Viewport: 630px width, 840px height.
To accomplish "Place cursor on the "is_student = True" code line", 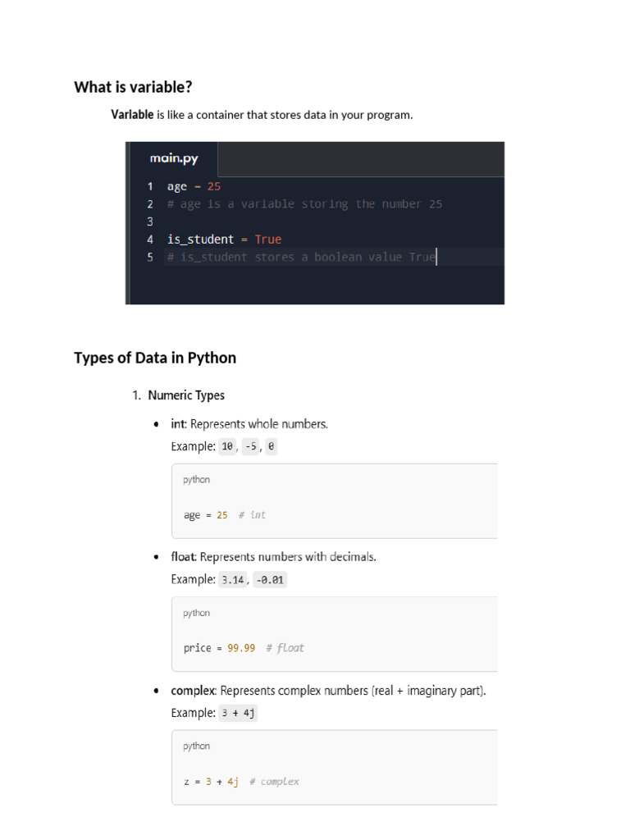I will point(224,240).
